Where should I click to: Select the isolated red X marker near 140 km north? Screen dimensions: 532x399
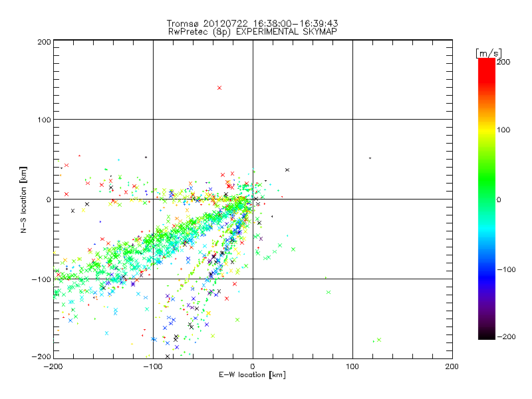click(x=219, y=88)
